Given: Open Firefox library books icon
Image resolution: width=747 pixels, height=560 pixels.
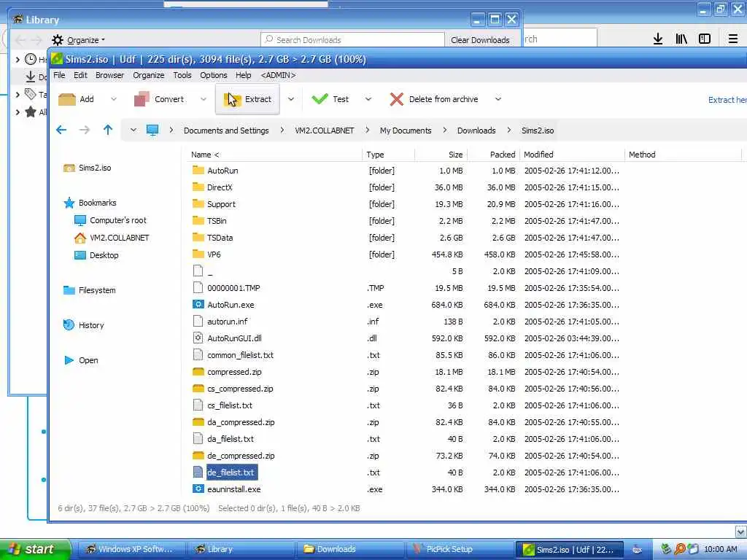Looking at the screenshot, I should 681,39.
